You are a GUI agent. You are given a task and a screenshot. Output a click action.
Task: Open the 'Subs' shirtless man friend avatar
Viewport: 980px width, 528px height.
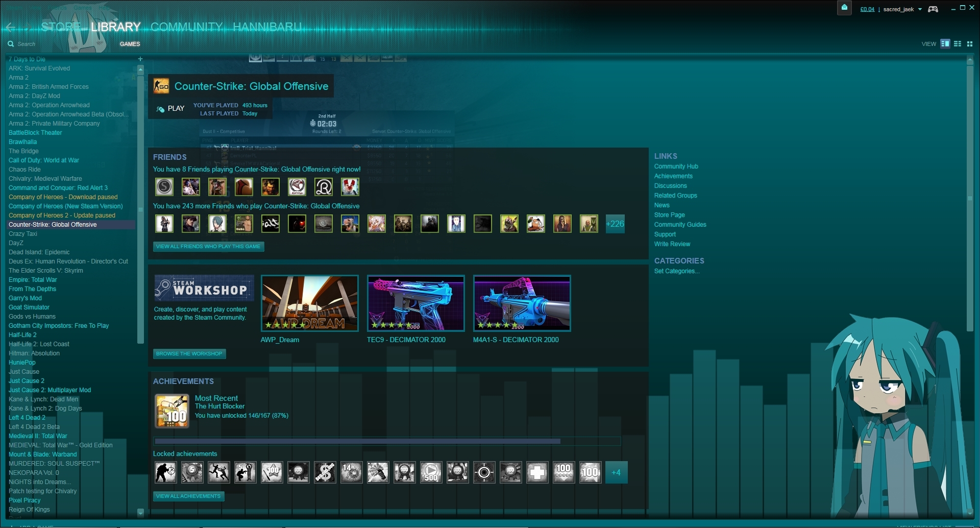244,224
